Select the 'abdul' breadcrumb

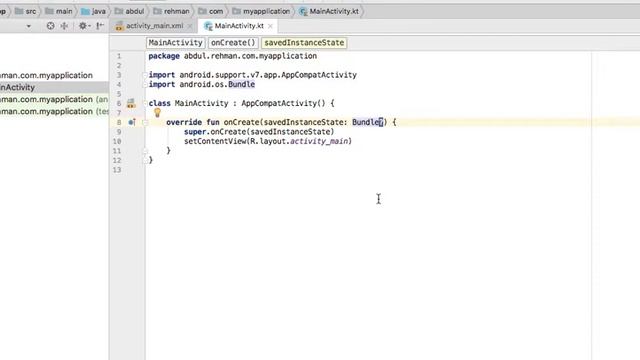tap(129, 11)
